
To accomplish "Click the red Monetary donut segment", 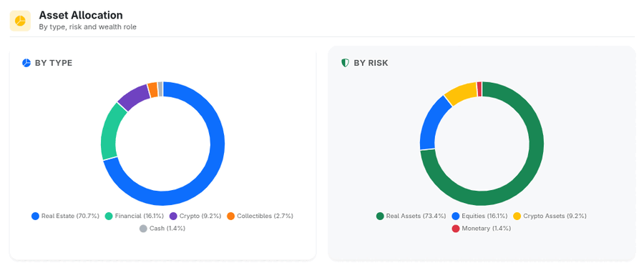I will [x=479, y=89].
